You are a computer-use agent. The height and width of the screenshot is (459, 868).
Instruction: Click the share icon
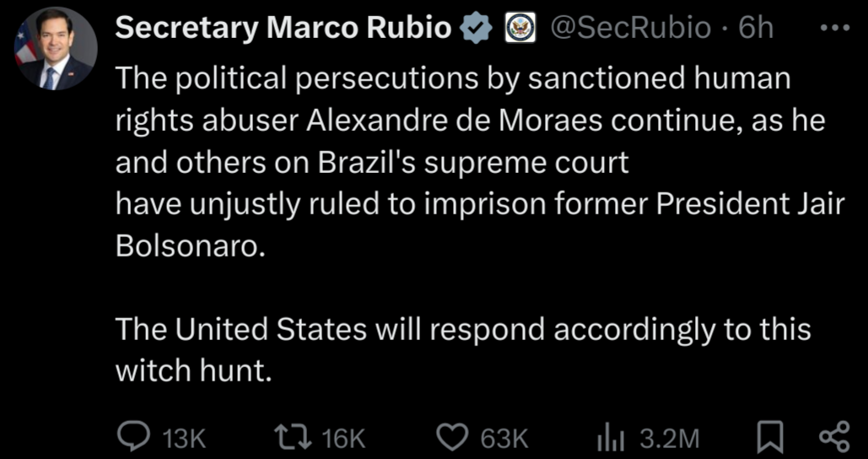click(x=833, y=437)
